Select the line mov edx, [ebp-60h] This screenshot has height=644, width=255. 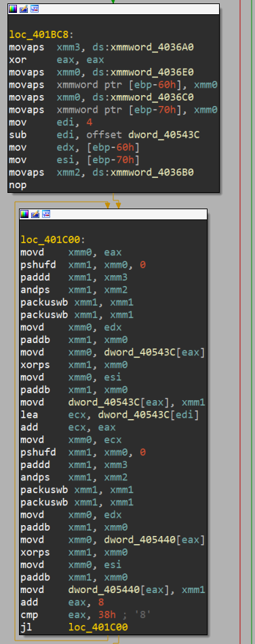click(74, 147)
